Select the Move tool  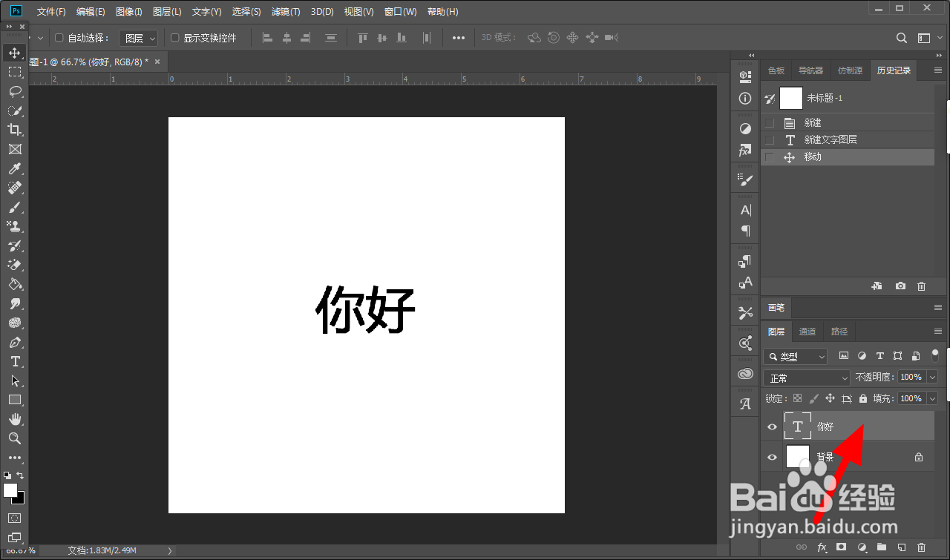(14, 53)
